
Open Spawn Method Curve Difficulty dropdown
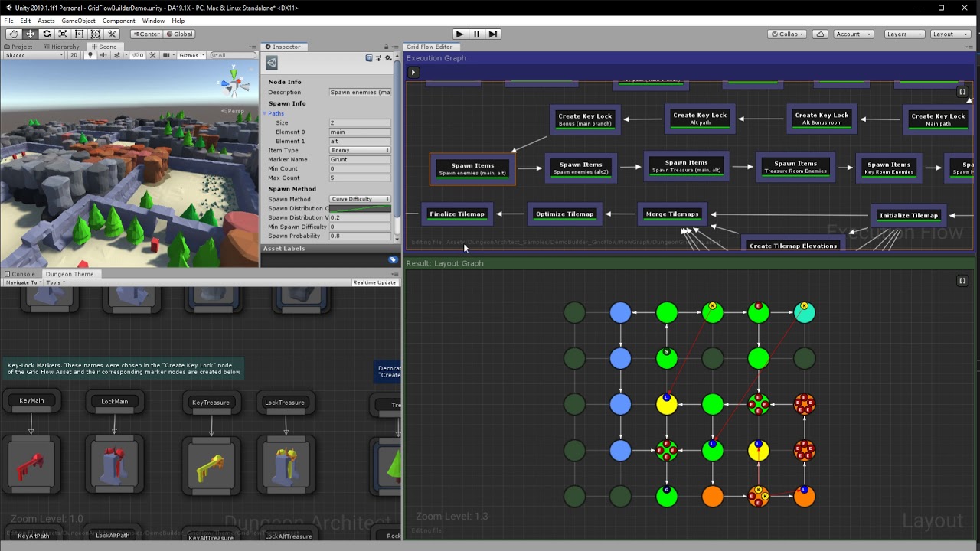[x=360, y=199]
